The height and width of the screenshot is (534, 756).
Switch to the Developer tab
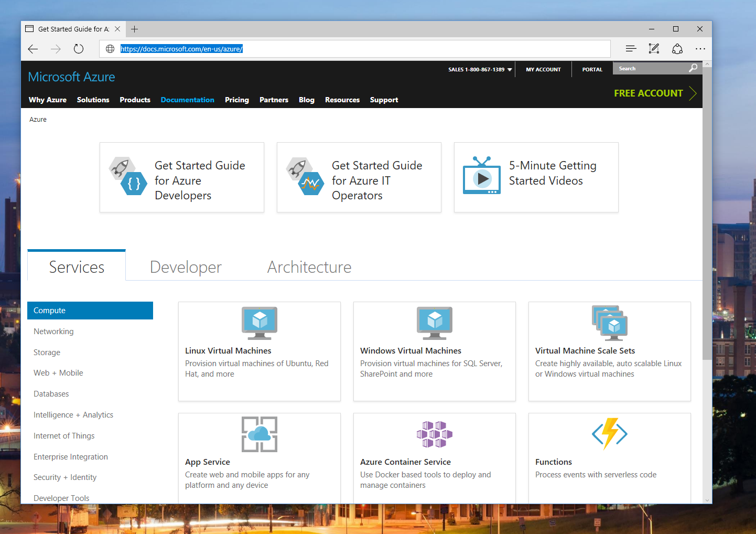pos(186,267)
